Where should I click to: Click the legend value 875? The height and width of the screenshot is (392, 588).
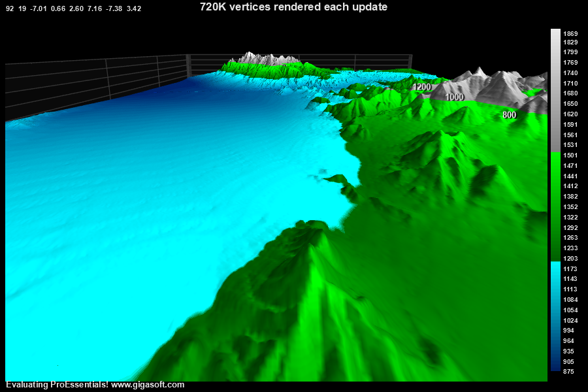tap(569, 372)
